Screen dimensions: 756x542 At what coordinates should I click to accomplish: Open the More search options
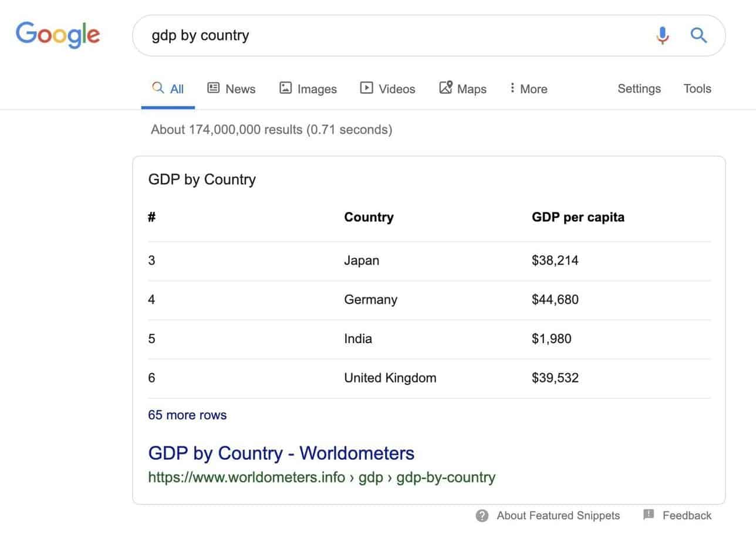(528, 89)
